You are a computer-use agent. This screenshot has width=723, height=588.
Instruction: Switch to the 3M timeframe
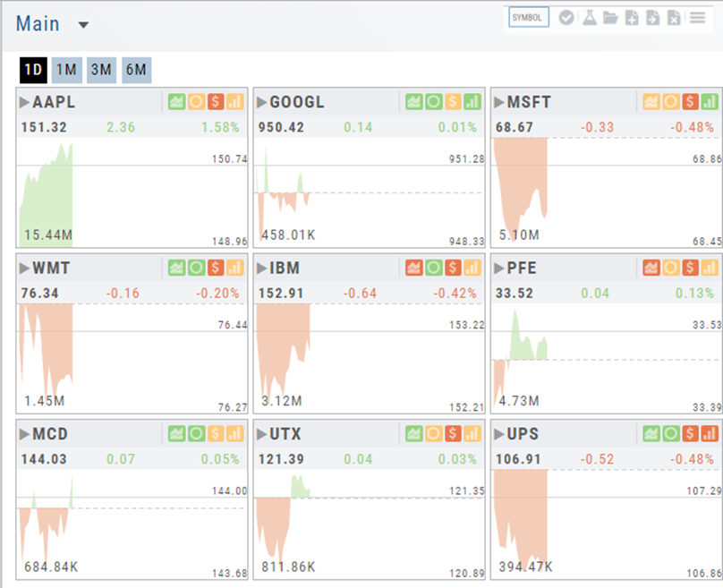pos(101,70)
